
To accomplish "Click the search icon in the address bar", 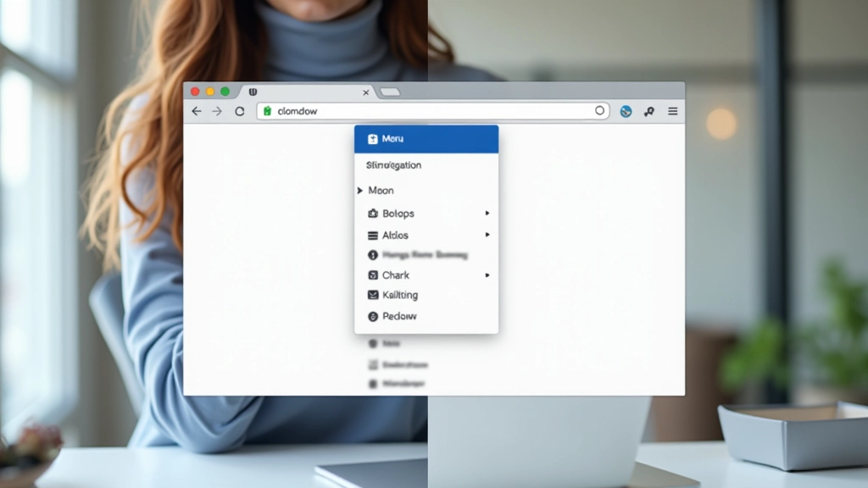I will (x=600, y=110).
